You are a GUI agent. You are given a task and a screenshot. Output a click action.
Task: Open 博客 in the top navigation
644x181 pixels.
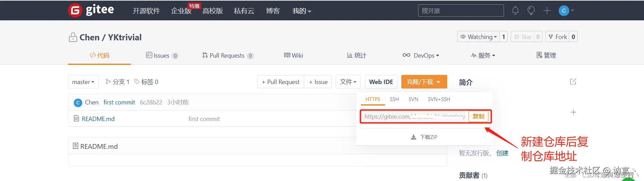point(273,11)
